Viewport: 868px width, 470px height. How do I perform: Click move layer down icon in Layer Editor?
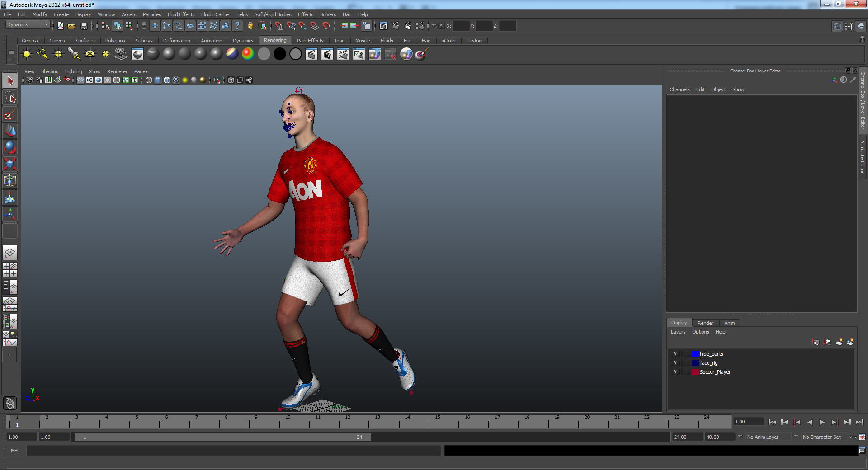827,342
